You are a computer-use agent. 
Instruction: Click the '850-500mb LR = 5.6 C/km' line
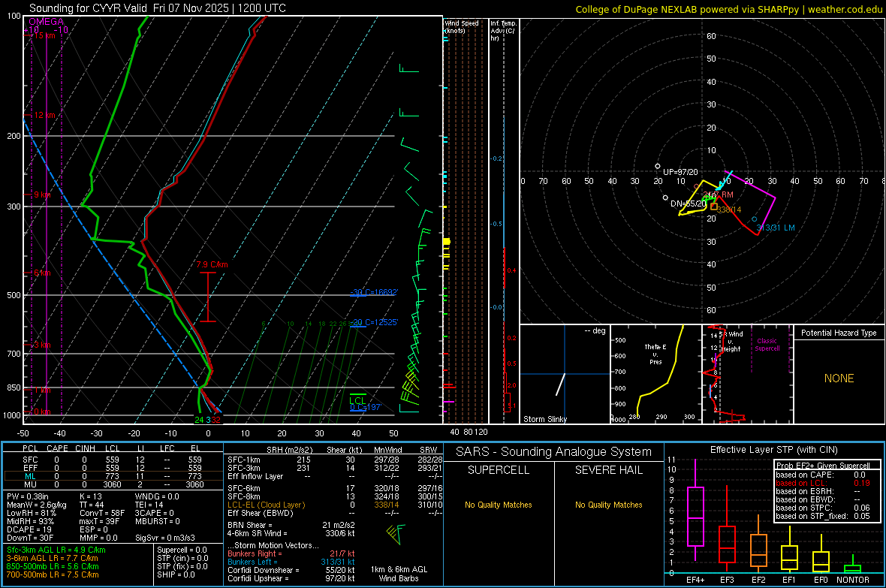point(52,566)
